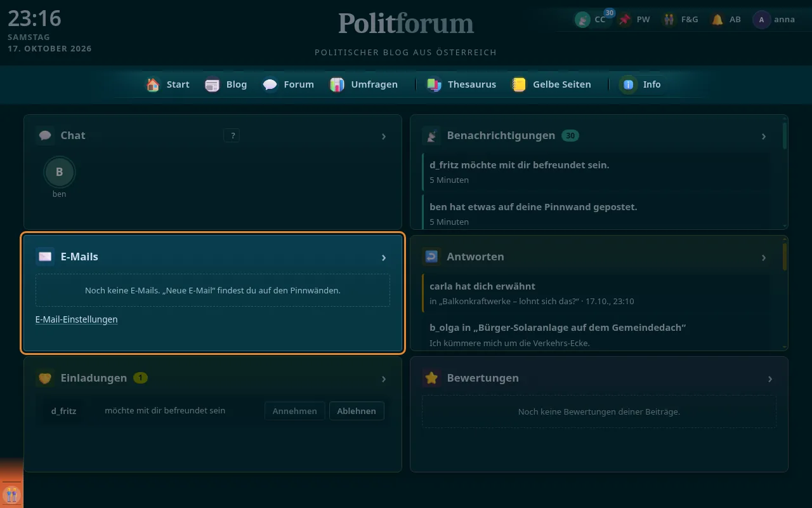The width and height of the screenshot is (812, 508).
Task: Click the orange corner icon at bottom left
Action: [11, 494]
